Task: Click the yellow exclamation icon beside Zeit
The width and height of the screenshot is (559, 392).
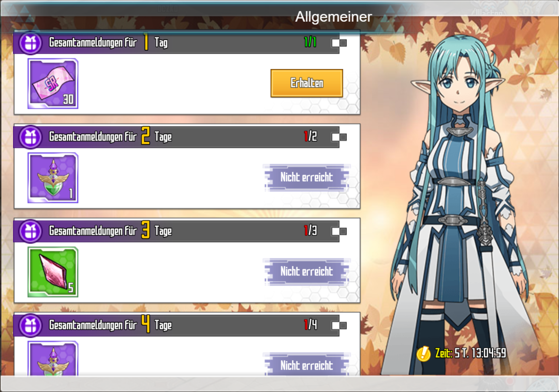Action: tap(424, 353)
